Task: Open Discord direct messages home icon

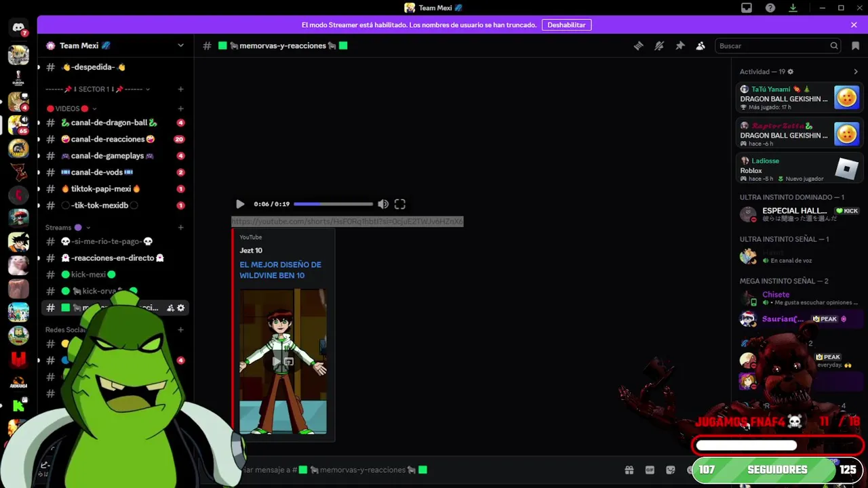Action: 18,27
